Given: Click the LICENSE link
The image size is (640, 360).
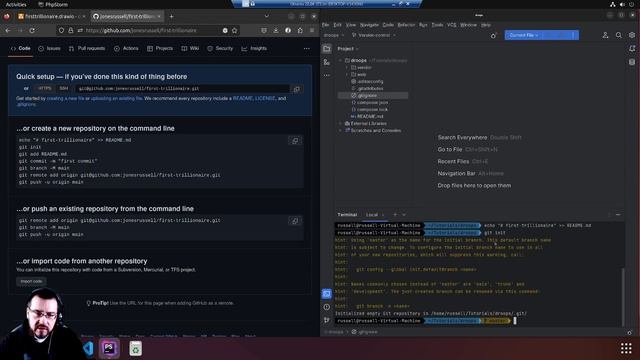Looking at the screenshot, I should [265, 98].
